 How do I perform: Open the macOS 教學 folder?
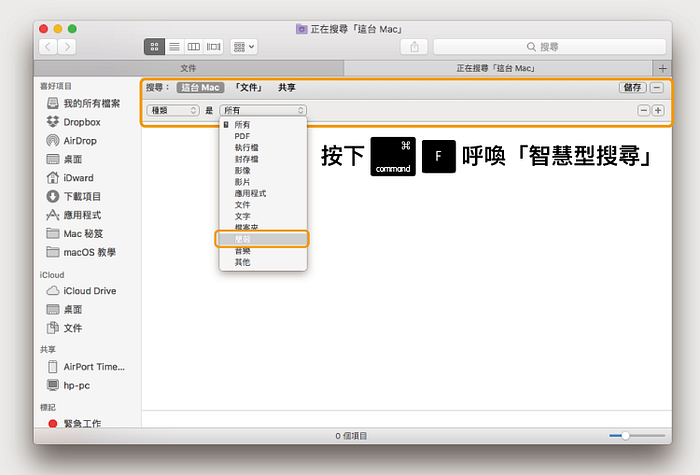pyautogui.click(x=81, y=252)
